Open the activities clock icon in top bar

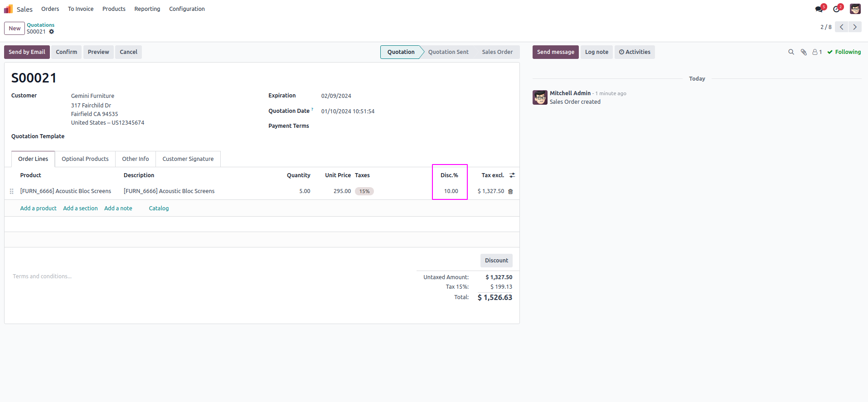click(x=837, y=9)
